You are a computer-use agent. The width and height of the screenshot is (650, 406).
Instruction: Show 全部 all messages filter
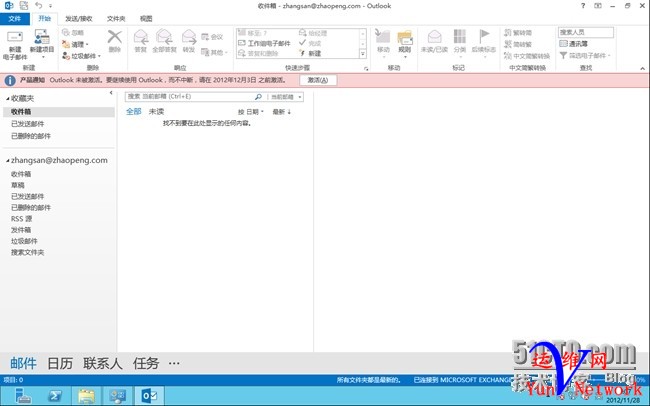pos(133,111)
